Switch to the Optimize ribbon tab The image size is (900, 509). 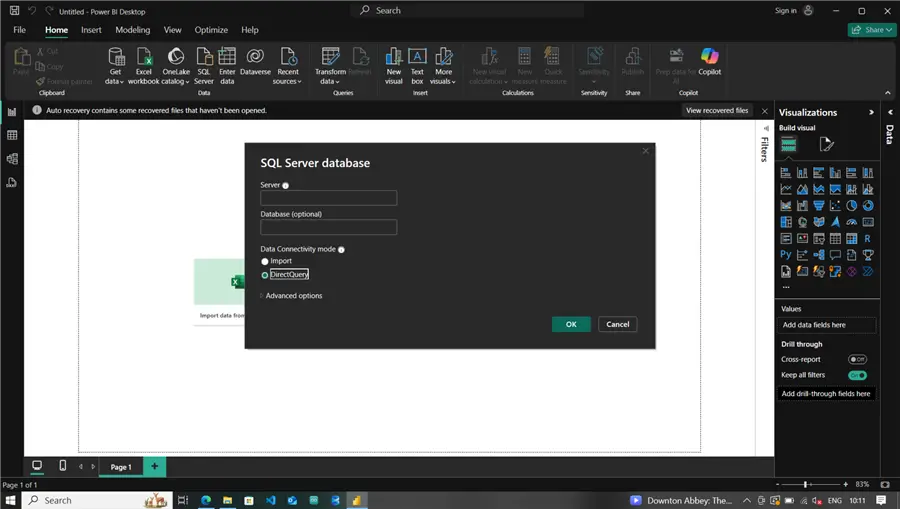tap(211, 30)
